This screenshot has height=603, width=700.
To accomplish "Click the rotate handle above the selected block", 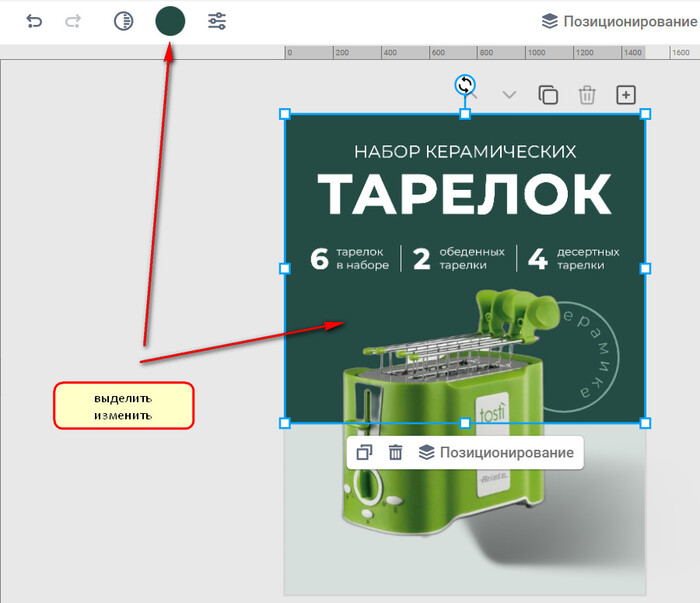I will pyautogui.click(x=465, y=85).
